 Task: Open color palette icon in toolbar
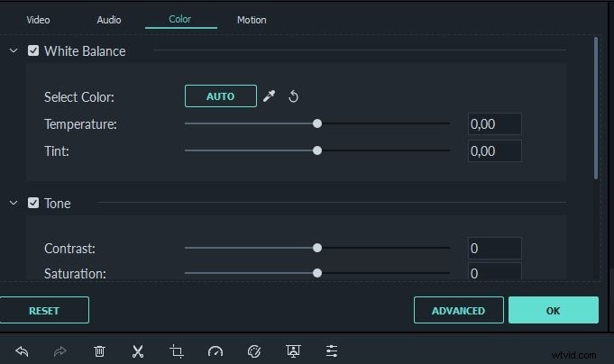coord(254,351)
